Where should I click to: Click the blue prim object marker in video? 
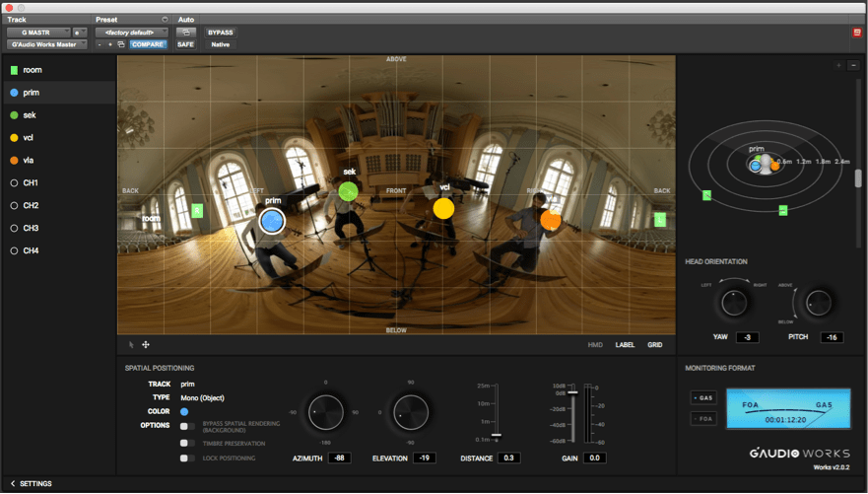click(x=273, y=221)
